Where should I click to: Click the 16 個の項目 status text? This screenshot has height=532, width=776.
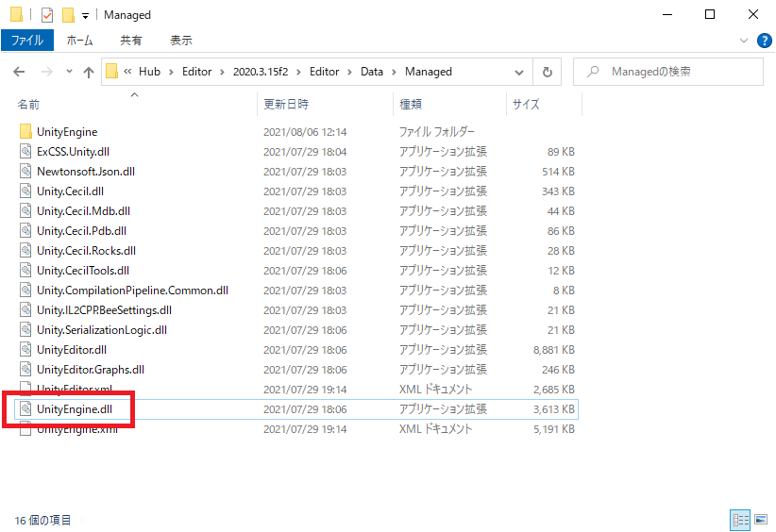(42, 520)
